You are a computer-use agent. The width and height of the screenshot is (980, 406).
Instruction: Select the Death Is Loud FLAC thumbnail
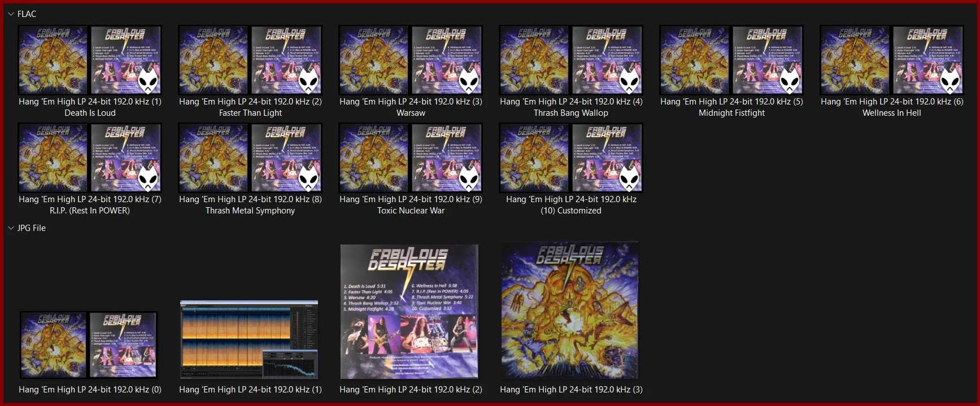(90, 60)
